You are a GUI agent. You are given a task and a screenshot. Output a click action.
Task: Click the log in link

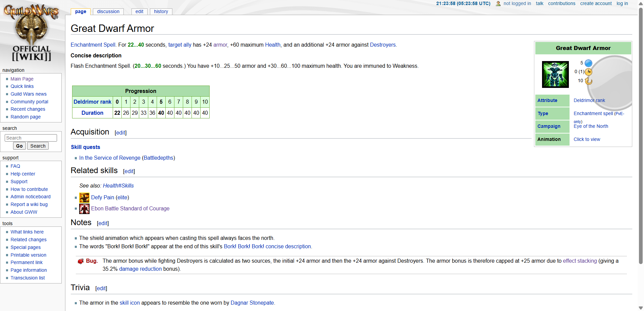(x=622, y=3)
